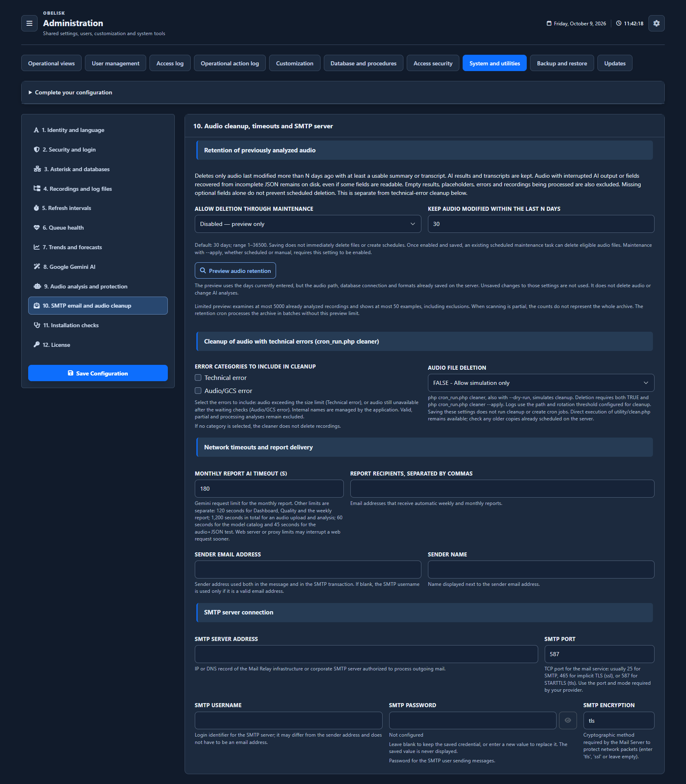Focus the SMTP server address field

click(x=366, y=654)
